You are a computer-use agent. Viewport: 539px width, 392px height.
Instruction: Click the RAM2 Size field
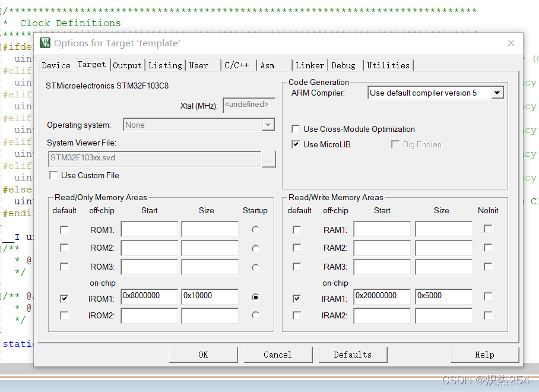[444, 248]
